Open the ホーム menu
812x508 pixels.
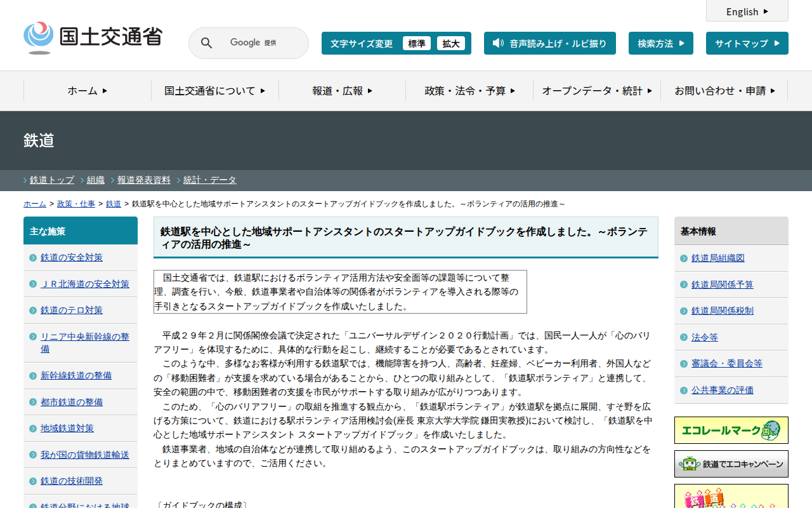[88, 91]
